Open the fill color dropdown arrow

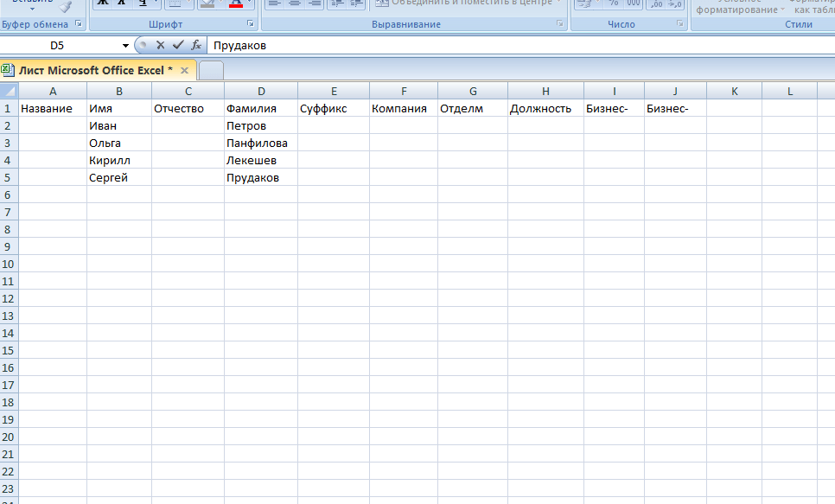220,3
